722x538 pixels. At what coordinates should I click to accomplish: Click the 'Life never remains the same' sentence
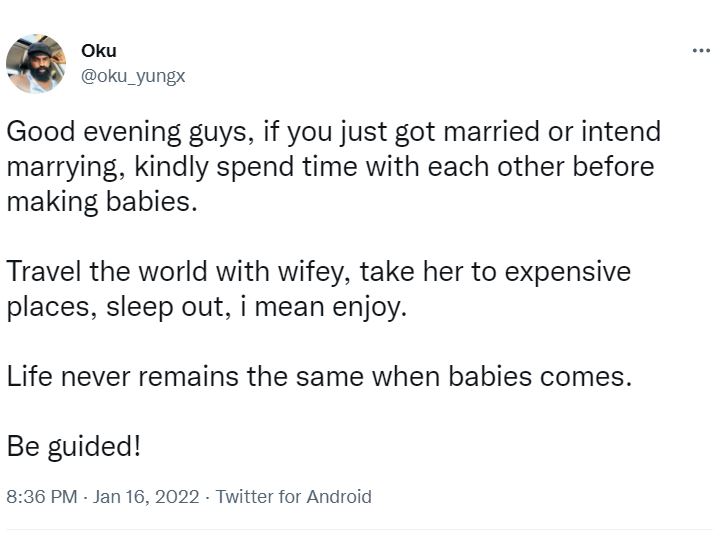320,377
